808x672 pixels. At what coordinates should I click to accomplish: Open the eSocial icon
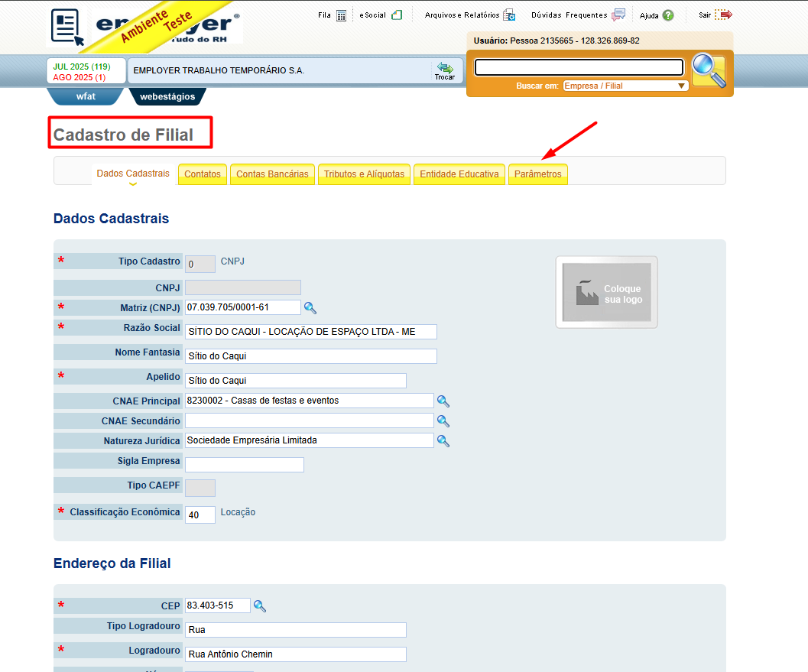pos(397,15)
